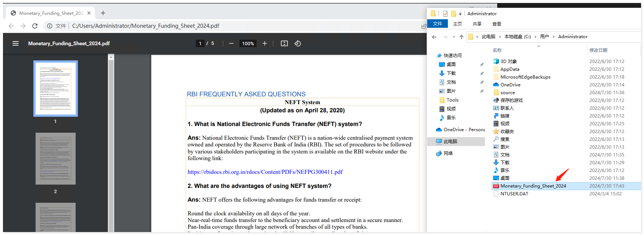The image size is (644, 235).
Task: Select Monetary_Funding_Sheet_2024 file in list
Action: [533, 186]
